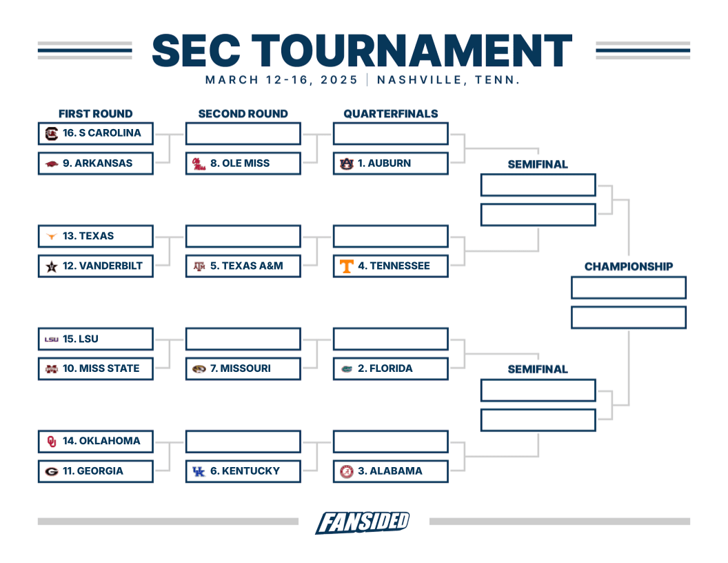Click the 12. Vanderbilt team entry
Screen dimensions: 728x563
(x=95, y=266)
